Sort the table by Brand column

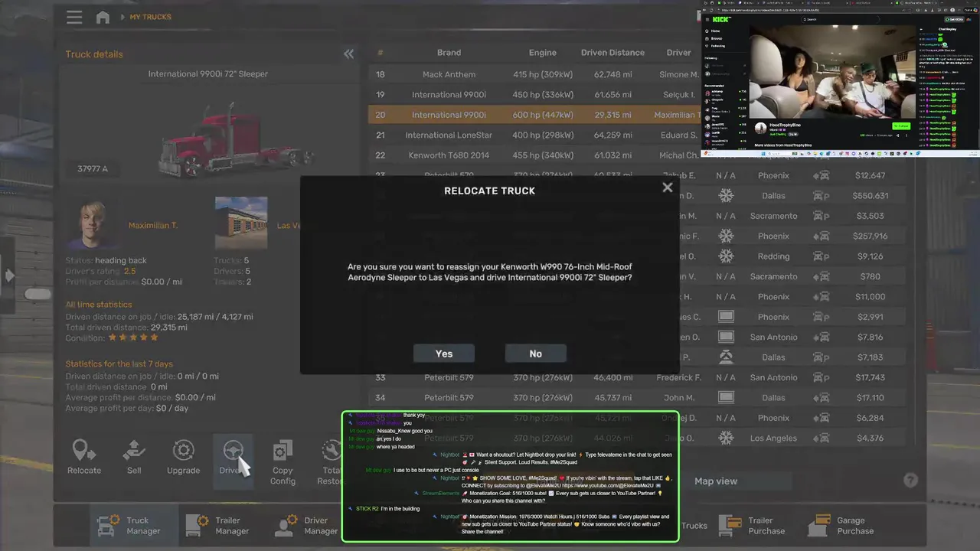449,53
